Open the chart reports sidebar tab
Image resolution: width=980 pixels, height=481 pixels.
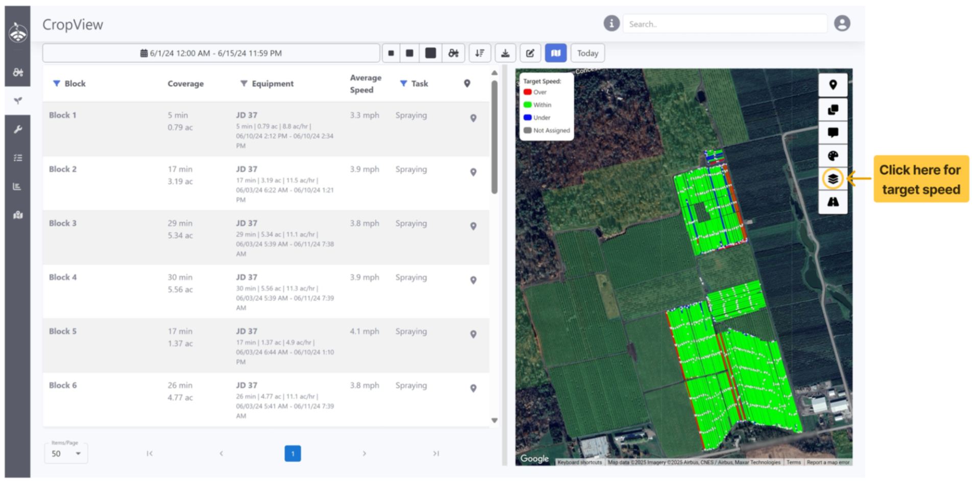18,186
